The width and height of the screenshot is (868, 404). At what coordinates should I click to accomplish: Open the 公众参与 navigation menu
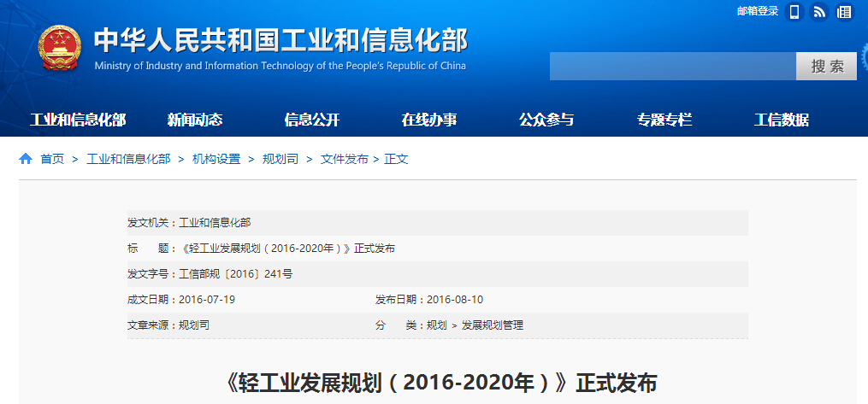pyautogui.click(x=546, y=120)
